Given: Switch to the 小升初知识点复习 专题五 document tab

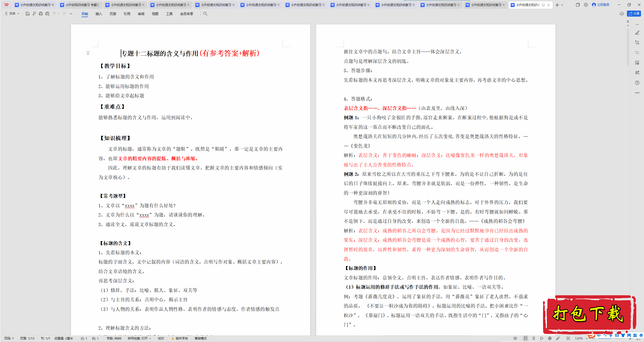Looking at the screenshot, I should (80, 5).
